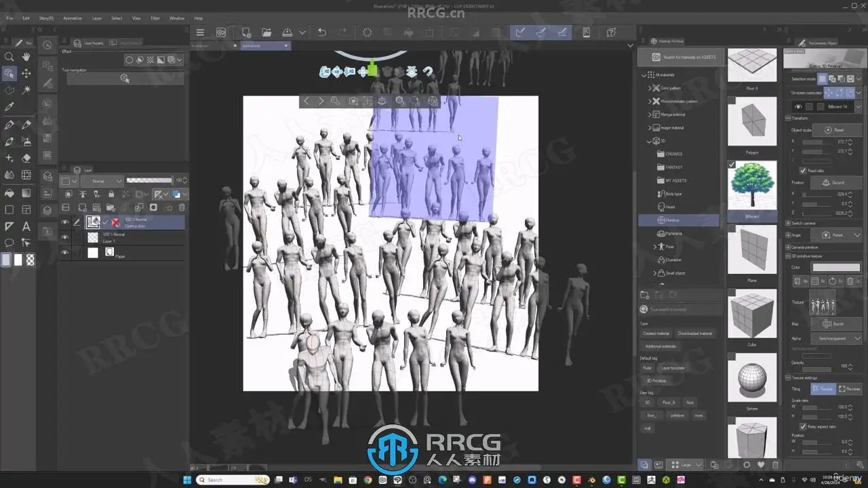
Task: Open the Edit menu
Action: tap(26, 18)
